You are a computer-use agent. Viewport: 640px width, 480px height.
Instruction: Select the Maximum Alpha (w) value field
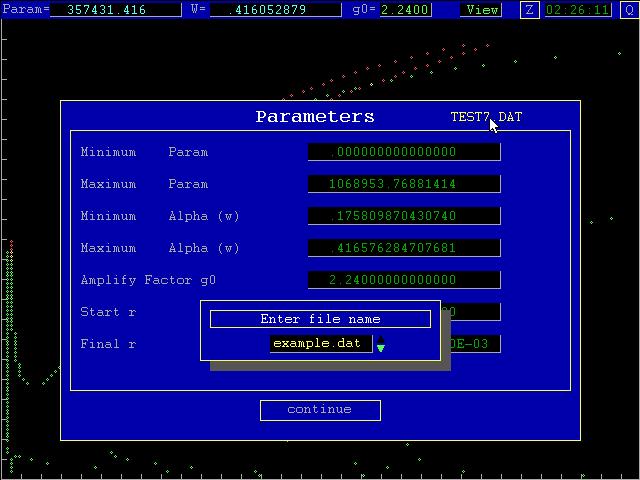tap(404, 248)
